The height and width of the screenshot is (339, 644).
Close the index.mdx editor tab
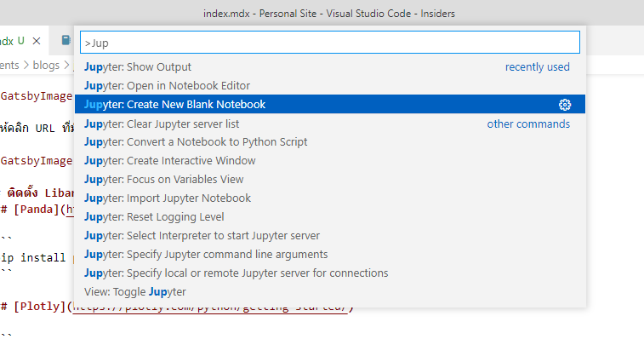point(37,41)
